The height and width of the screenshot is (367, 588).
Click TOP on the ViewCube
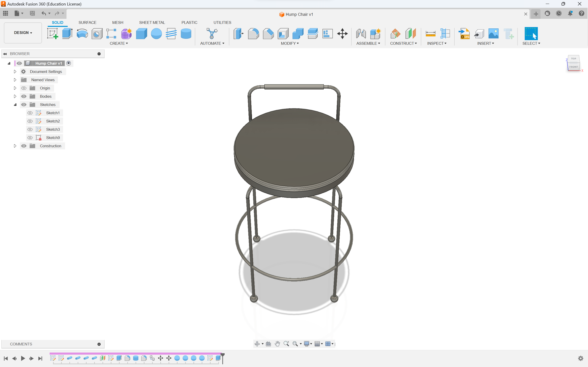[574, 58]
